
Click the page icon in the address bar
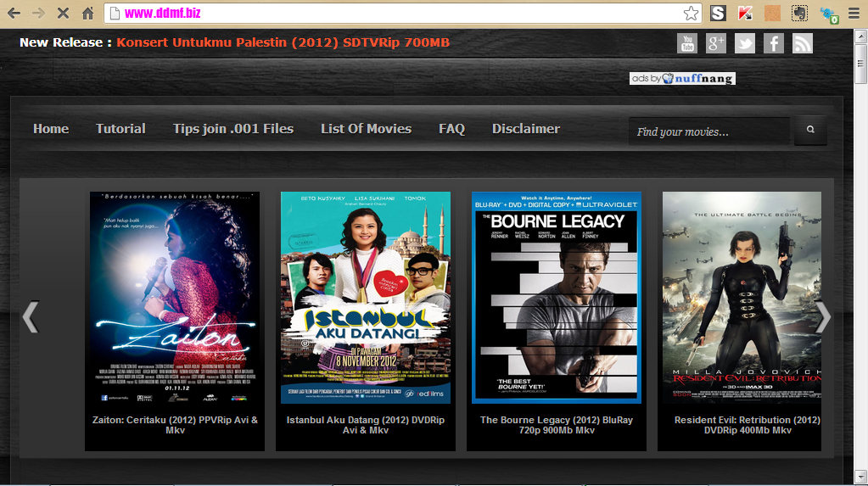click(115, 14)
